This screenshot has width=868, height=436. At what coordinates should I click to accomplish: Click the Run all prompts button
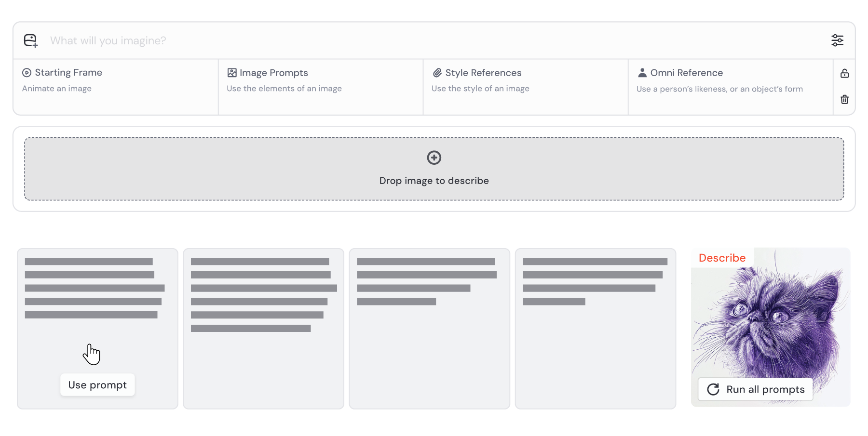[x=755, y=389]
